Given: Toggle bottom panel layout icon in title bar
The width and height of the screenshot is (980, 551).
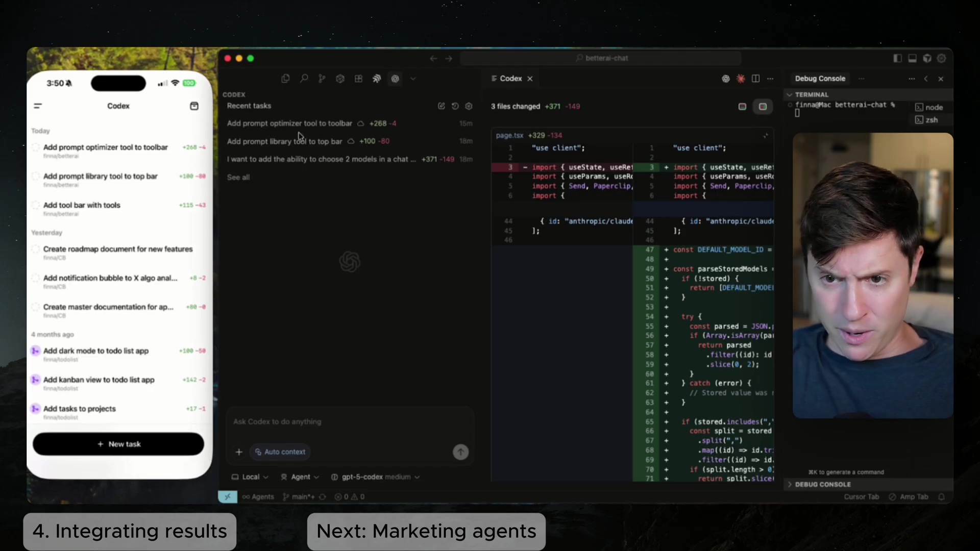Looking at the screenshot, I should pyautogui.click(x=912, y=59).
